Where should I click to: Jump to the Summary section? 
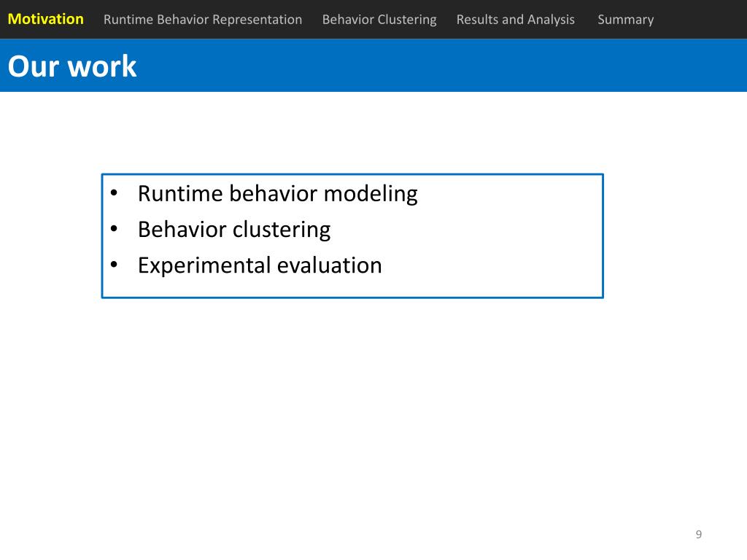click(625, 20)
